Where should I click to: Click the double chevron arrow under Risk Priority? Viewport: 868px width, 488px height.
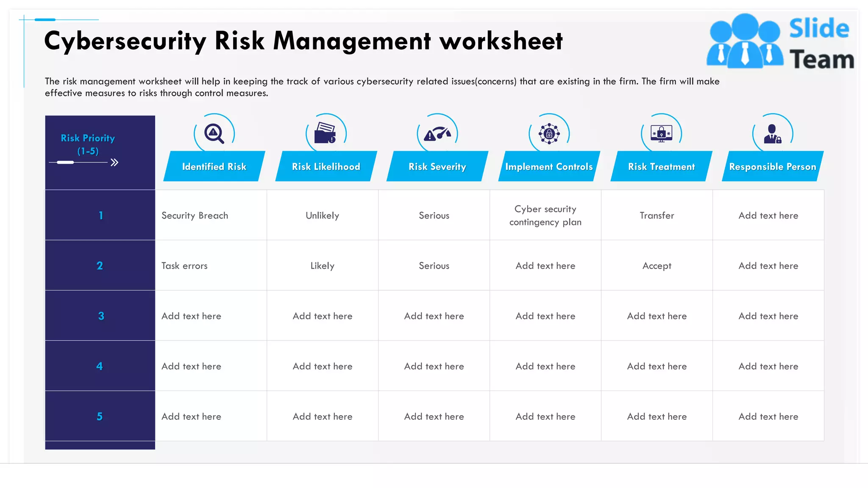[x=114, y=163]
